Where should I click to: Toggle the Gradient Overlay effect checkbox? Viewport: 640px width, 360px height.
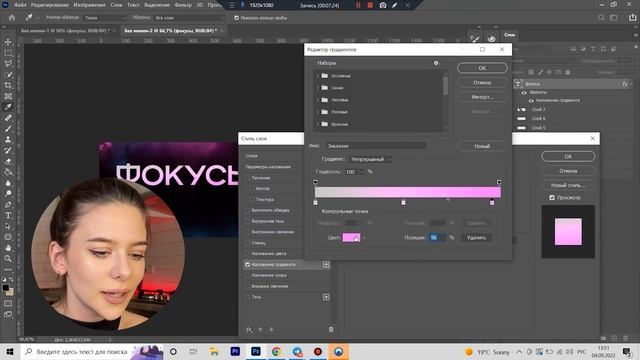pos(248,264)
